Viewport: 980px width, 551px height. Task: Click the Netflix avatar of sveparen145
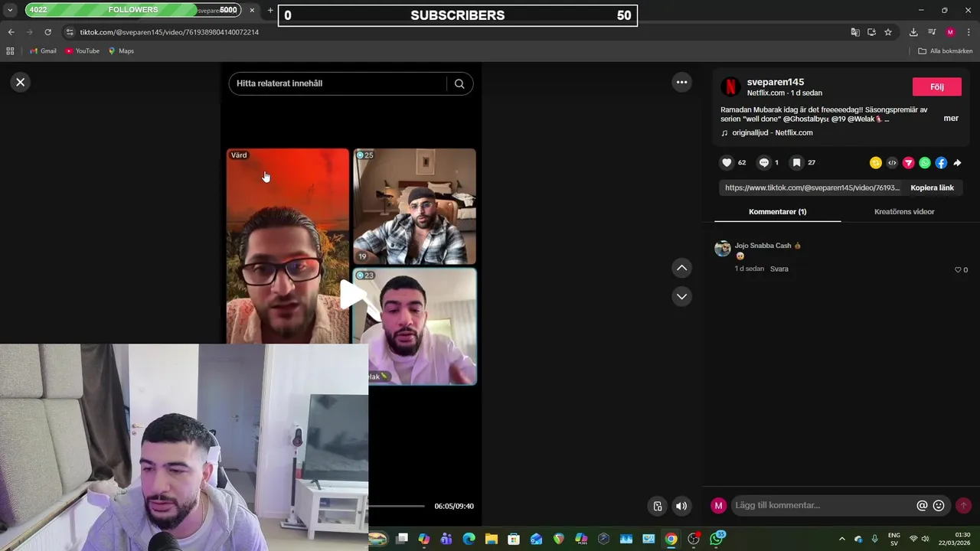point(730,86)
